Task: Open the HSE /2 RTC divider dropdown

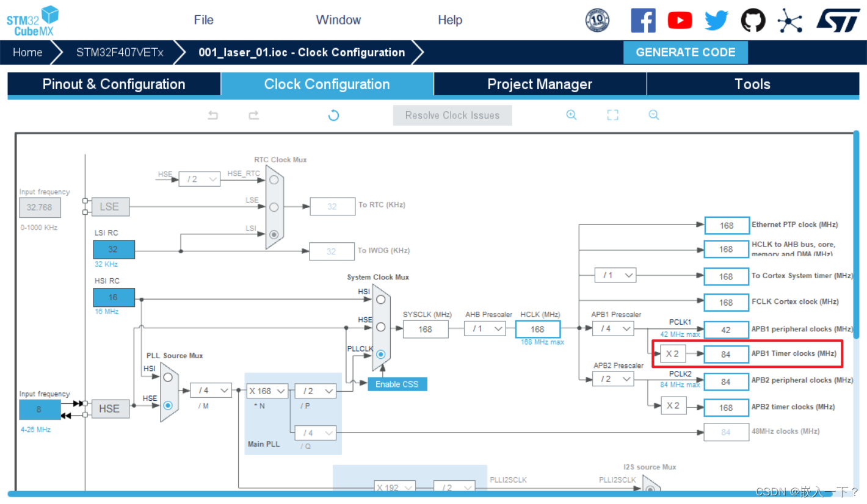Action: [199, 179]
